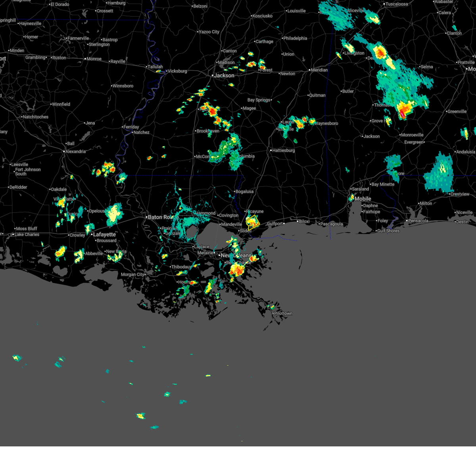476x476 pixels.
Task: Select the Waynesboro city label
Action: coord(327,123)
